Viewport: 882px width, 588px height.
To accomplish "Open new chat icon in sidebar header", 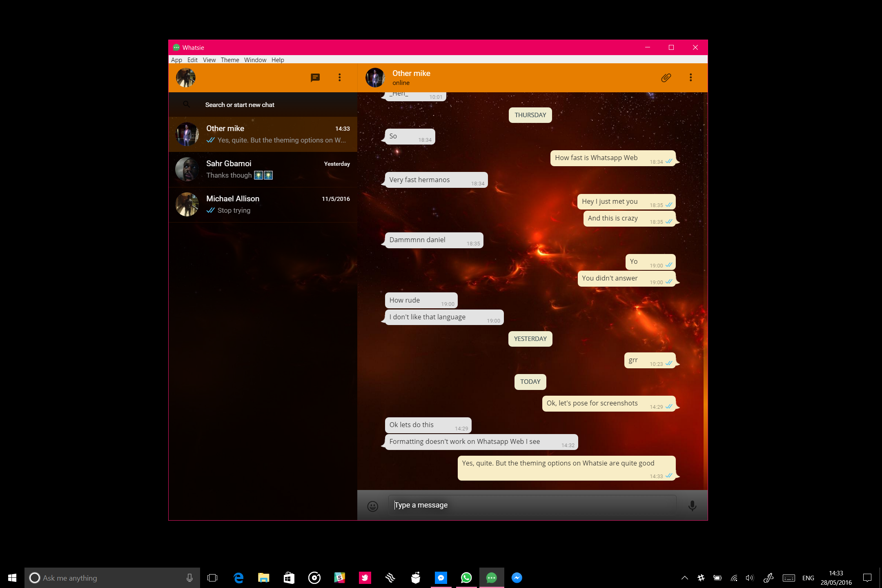I will 315,78.
